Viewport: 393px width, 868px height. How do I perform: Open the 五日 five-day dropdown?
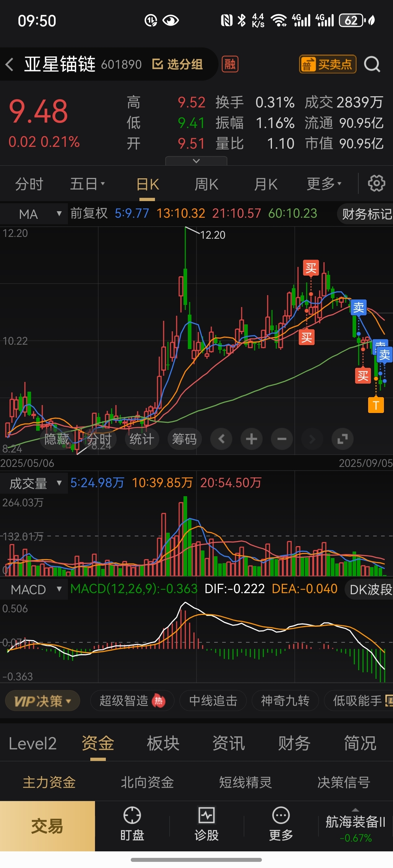(x=87, y=184)
